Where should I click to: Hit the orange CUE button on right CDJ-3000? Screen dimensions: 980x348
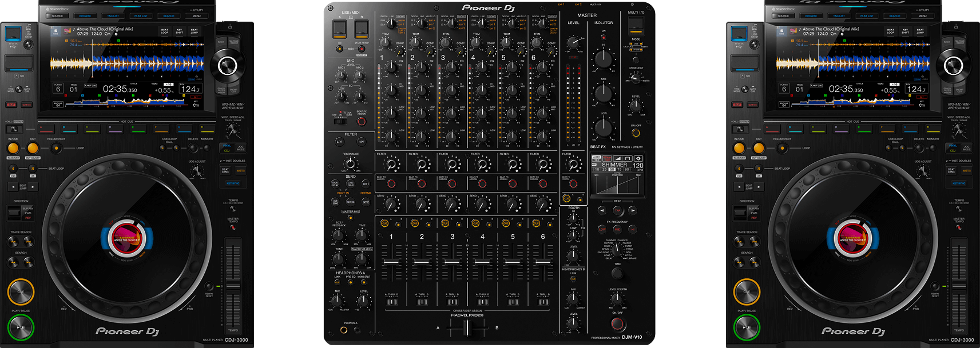coord(747,292)
